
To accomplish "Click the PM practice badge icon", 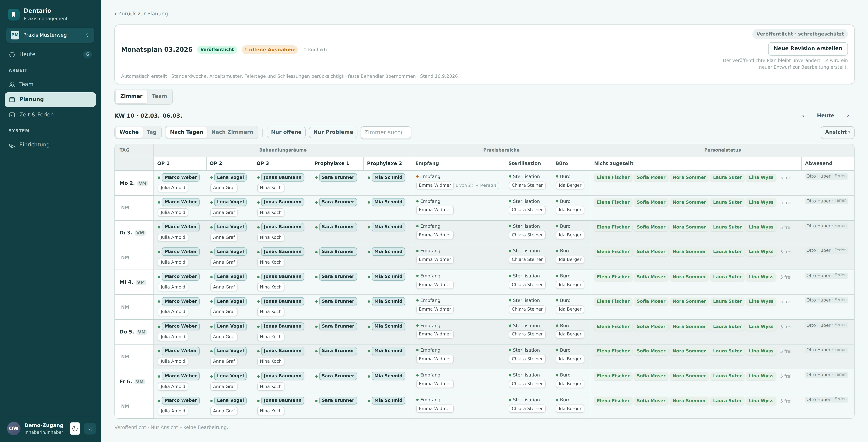I will (15, 35).
